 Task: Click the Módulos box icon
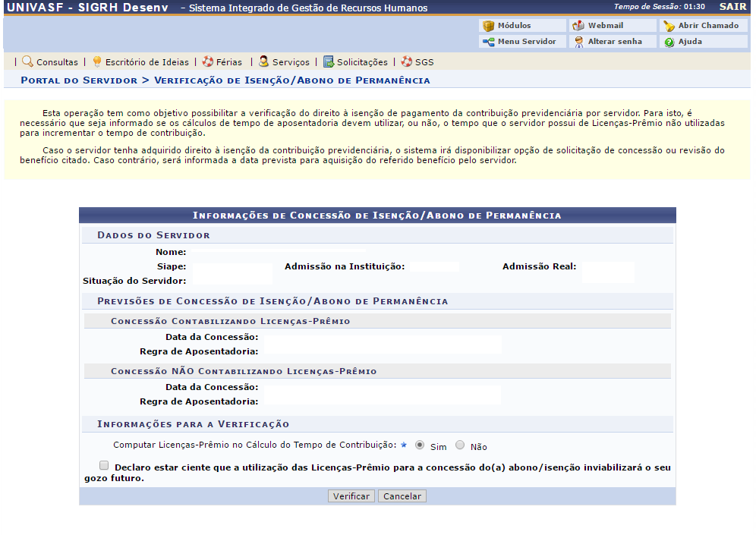click(489, 26)
